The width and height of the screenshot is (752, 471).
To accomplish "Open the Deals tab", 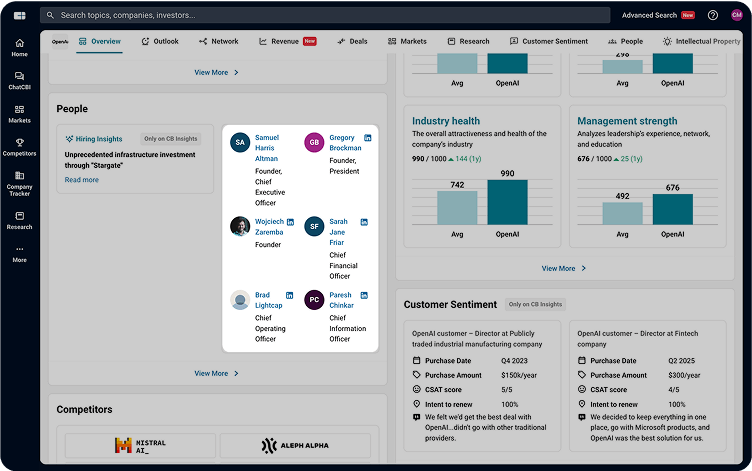I will tap(352, 41).
